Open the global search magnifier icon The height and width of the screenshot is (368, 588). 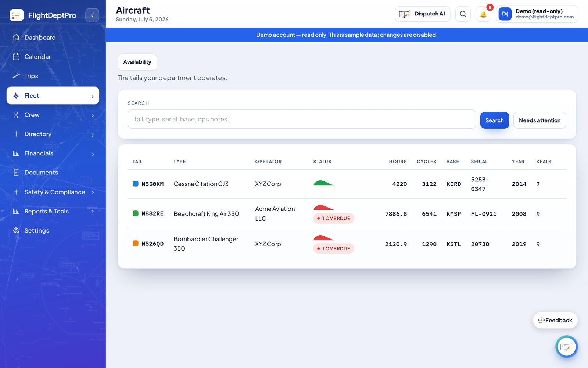click(x=463, y=14)
